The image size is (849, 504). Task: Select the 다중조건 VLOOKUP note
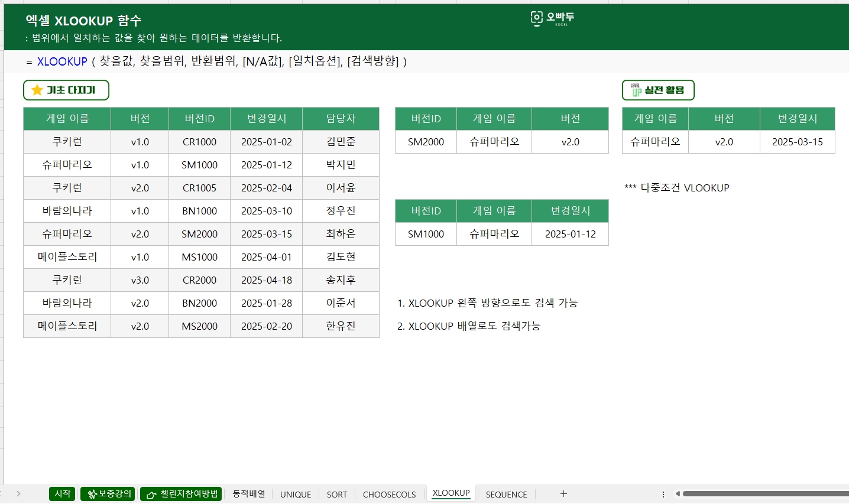pos(677,188)
